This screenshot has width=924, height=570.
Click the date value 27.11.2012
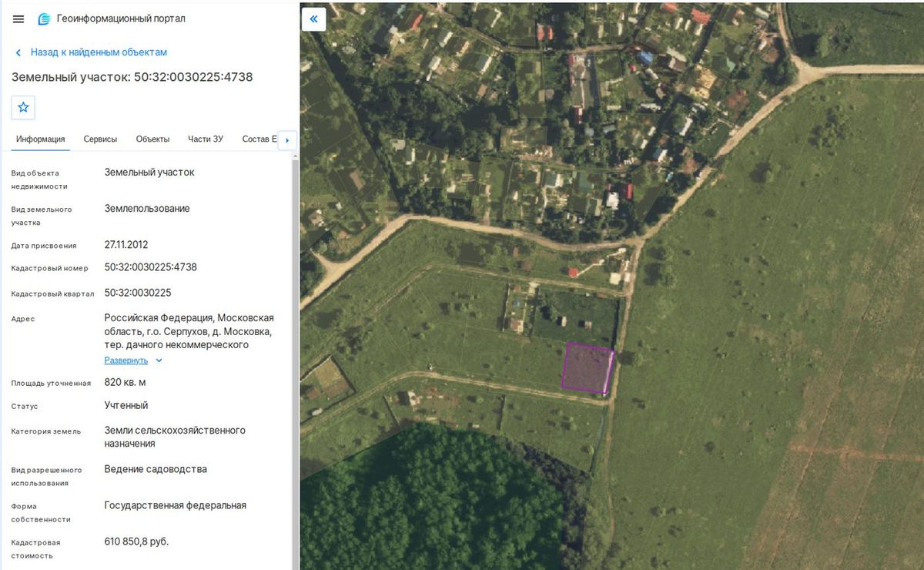pyautogui.click(x=126, y=245)
